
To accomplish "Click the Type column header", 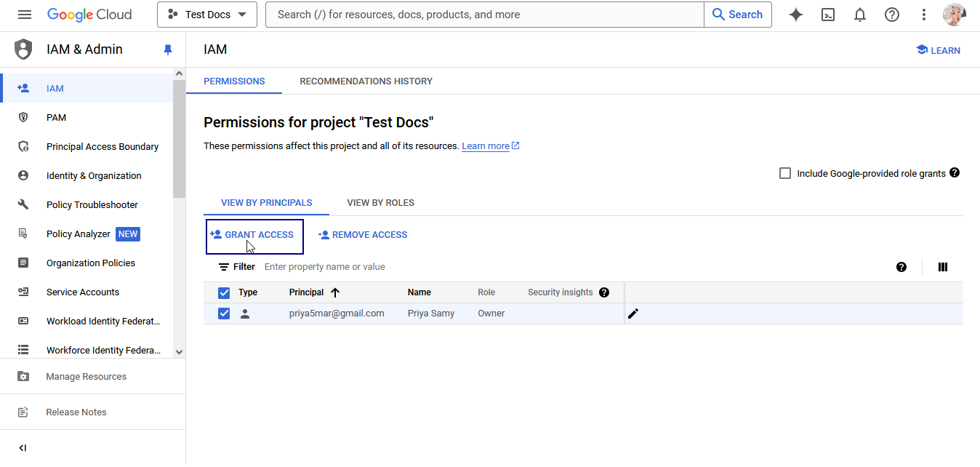I will click(248, 292).
